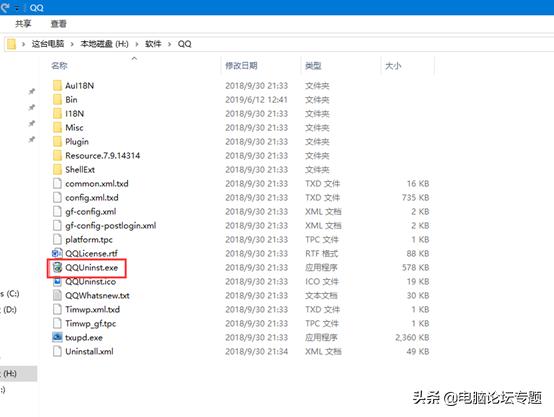Click the Timwp_gf.tpc file icon

coord(57,323)
